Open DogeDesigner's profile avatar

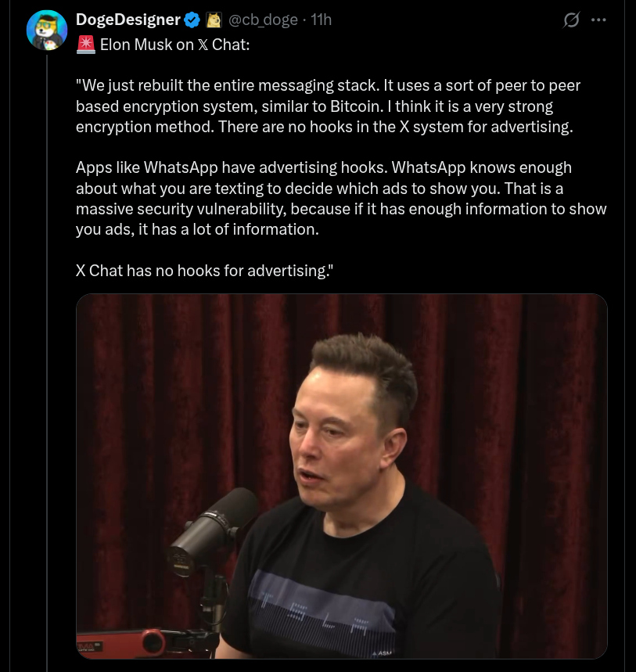47,30
